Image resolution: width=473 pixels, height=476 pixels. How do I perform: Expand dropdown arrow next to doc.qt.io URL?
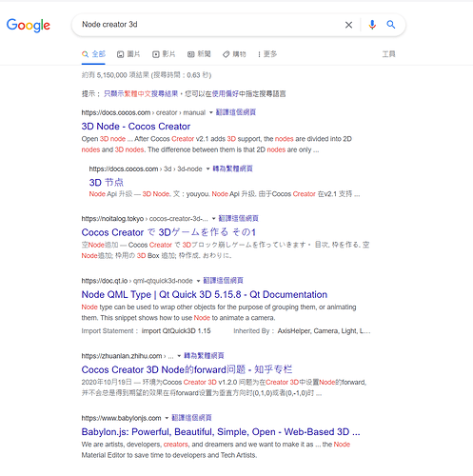coord(198,281)
